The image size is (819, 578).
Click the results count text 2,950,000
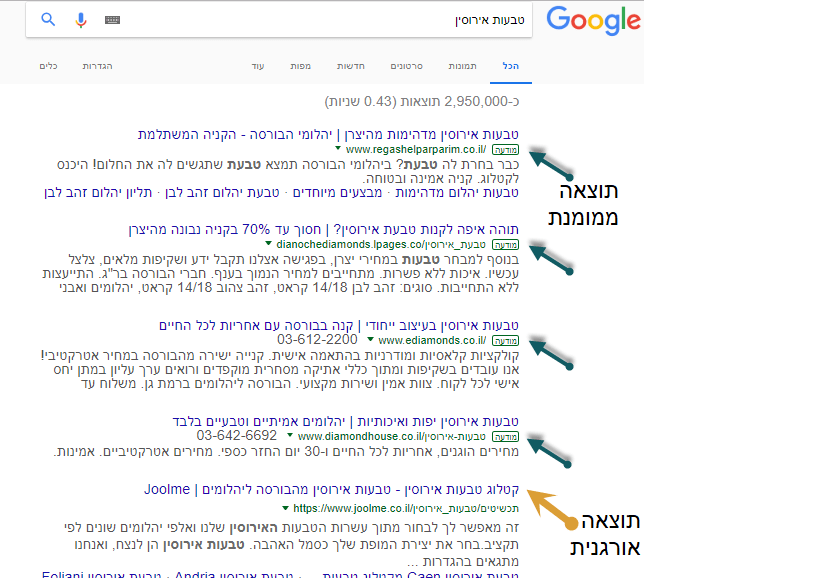click(422, 101)
